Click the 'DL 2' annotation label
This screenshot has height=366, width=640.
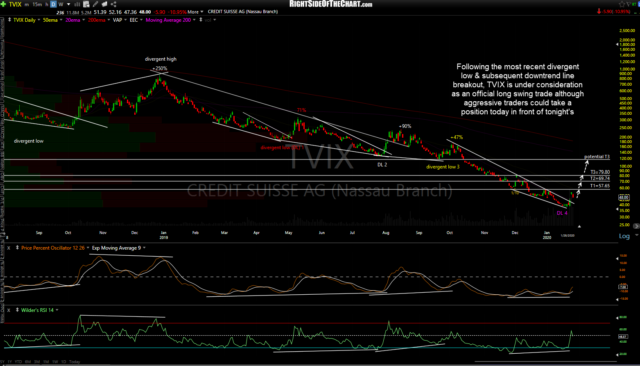[x=382, y=165]
